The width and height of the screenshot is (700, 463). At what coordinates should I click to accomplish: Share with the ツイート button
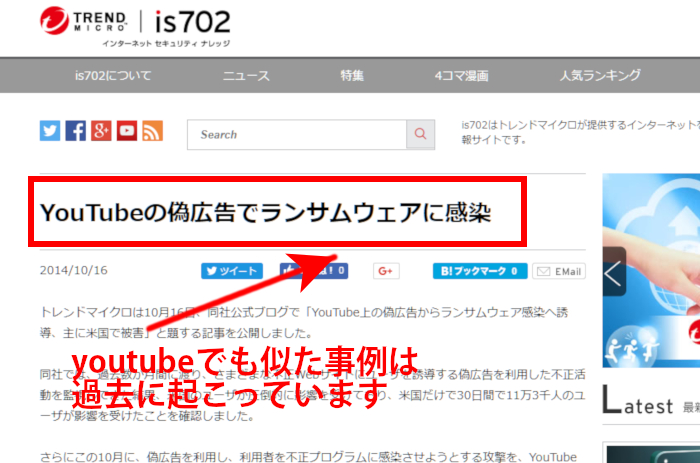(x=232, y=271)
